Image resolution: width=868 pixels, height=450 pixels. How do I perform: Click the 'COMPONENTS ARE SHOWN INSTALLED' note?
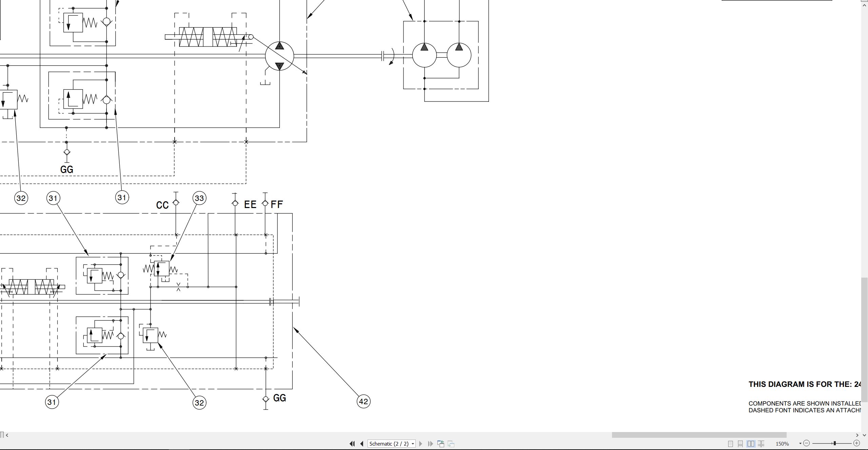(805, 404)
